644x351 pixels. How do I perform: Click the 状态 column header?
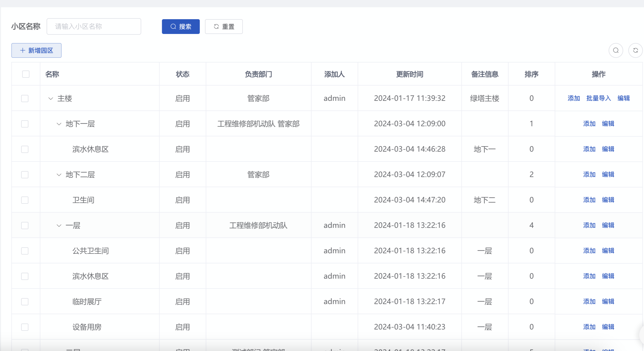coord(183,74)
